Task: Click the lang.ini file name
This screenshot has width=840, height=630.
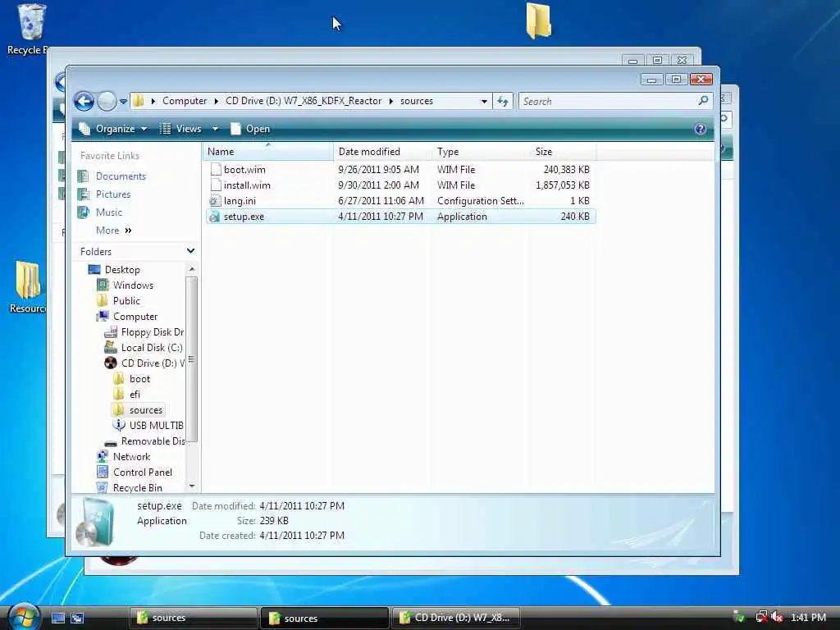Action: 240,201
